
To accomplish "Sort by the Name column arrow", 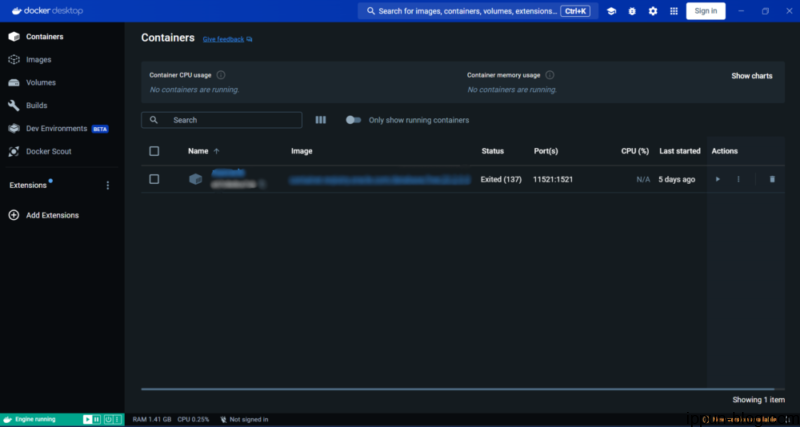I will click(216, 151).
